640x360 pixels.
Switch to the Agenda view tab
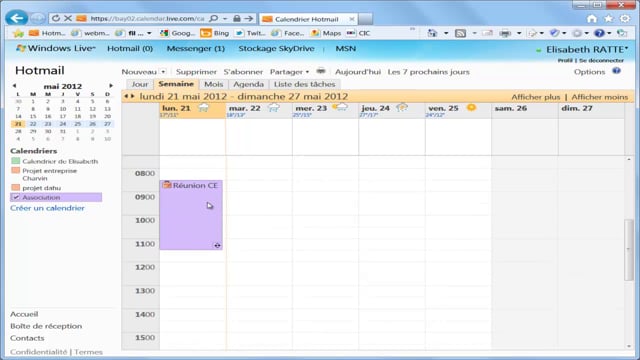[x=248, y=84]
